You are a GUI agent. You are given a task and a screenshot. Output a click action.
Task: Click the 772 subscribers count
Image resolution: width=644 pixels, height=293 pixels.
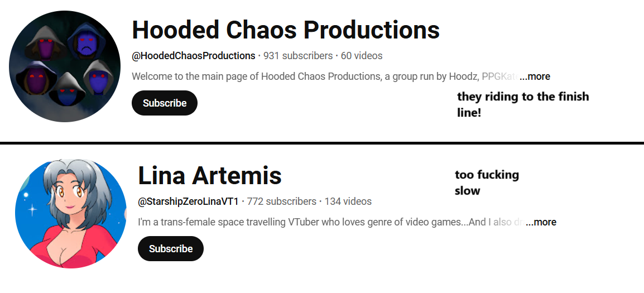point(281,201)
